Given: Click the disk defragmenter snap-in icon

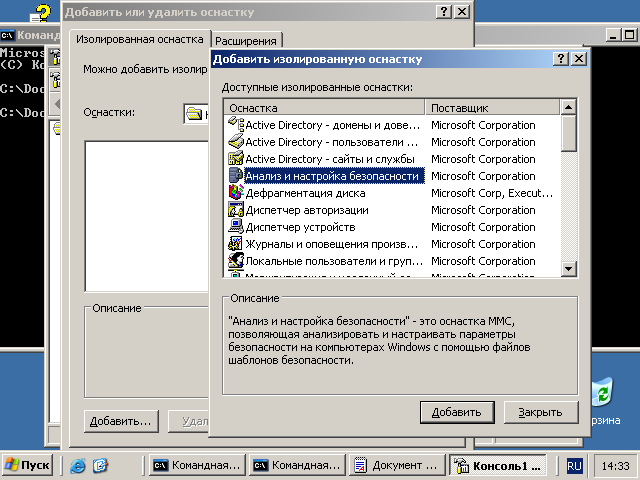Looking at the screenshot, I should (x=236, y=193).
